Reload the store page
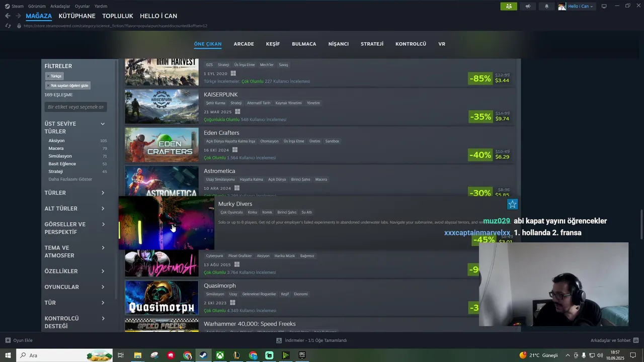The width and height of the screenshot is (644, 362). pos(8,26)
